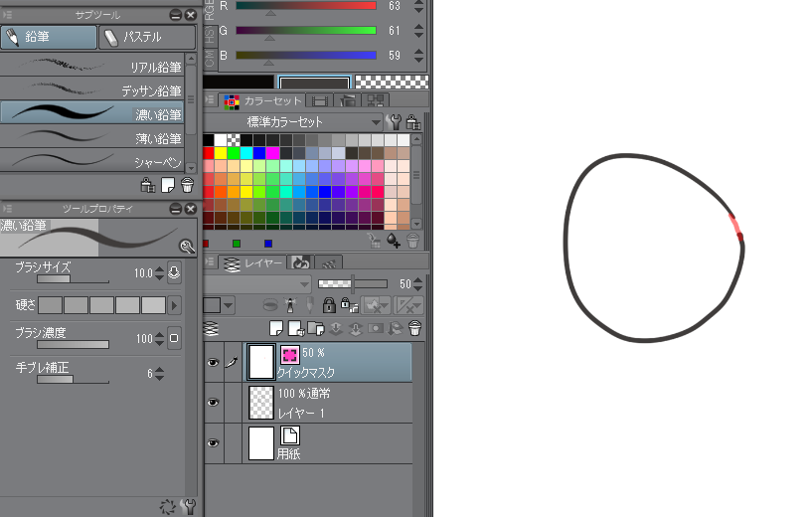Open the ツールプロパティ panel menu icon
Viewport: 812px width, 517px height.
click(7, 208)
